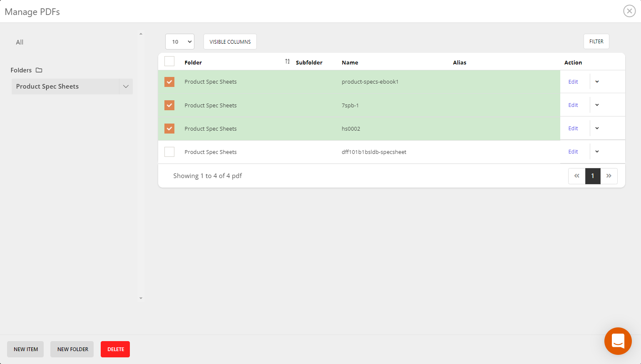This screenshot has width=641, height=364.
Task: Open action dropdown arrow for product-specs-ebook1
Action: (597, 82)
